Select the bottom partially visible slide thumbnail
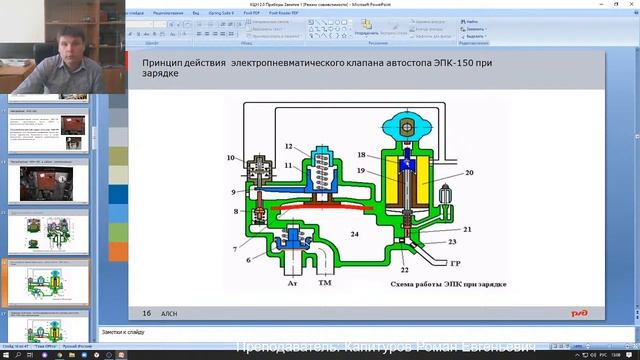 (x=48, y=326)
